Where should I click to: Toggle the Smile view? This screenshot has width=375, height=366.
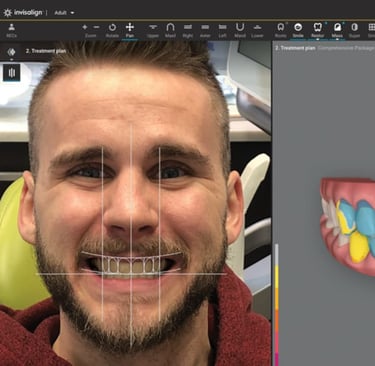[x=298, y=30]
